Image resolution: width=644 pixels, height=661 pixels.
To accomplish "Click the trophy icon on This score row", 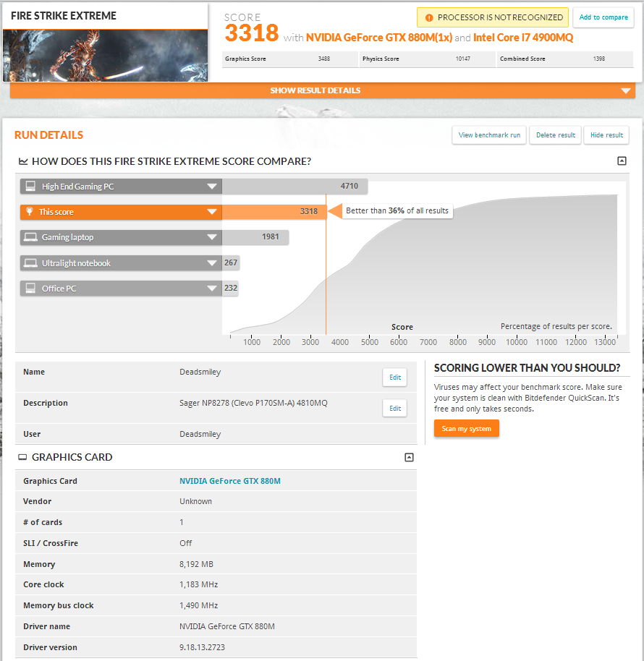I will (29, 211).
